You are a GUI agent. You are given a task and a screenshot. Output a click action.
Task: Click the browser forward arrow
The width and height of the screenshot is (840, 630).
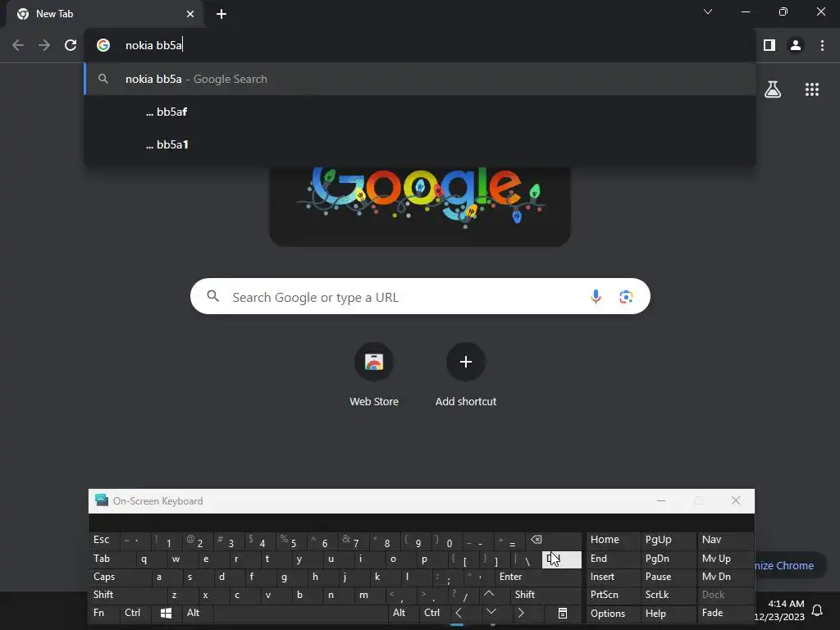[x=44, y=45]
